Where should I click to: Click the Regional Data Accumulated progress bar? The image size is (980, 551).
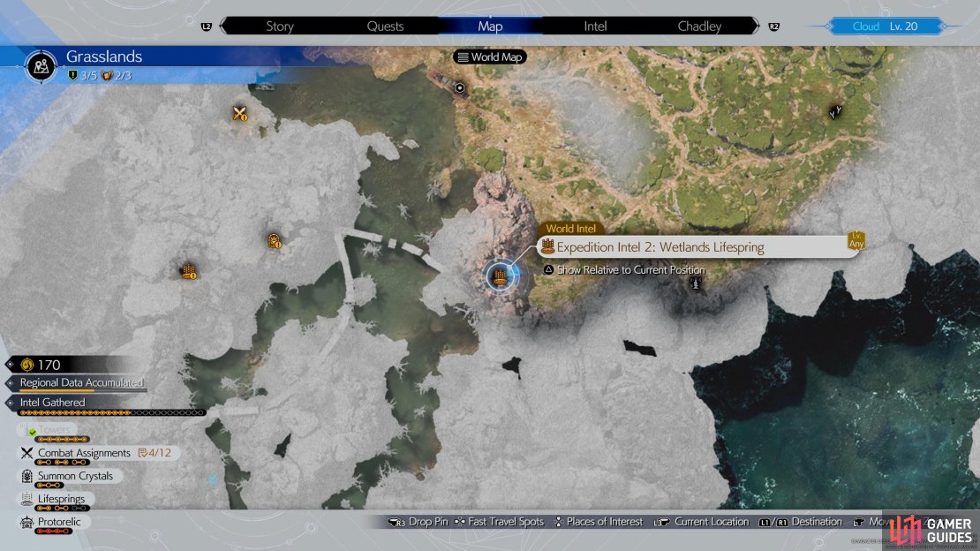pos(83,391)
